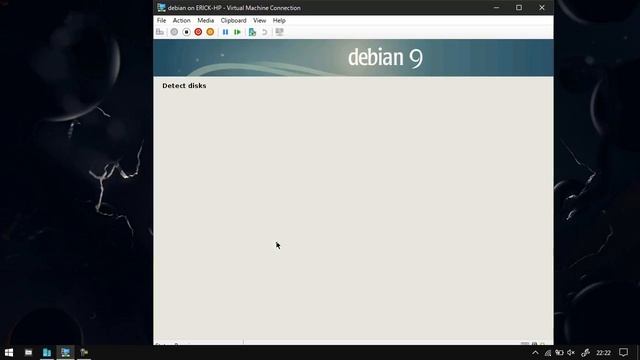This screenshot has width=640, height=360.
Task: Maximize the Virtual Machine Connection window
Action: coord(519,8)
